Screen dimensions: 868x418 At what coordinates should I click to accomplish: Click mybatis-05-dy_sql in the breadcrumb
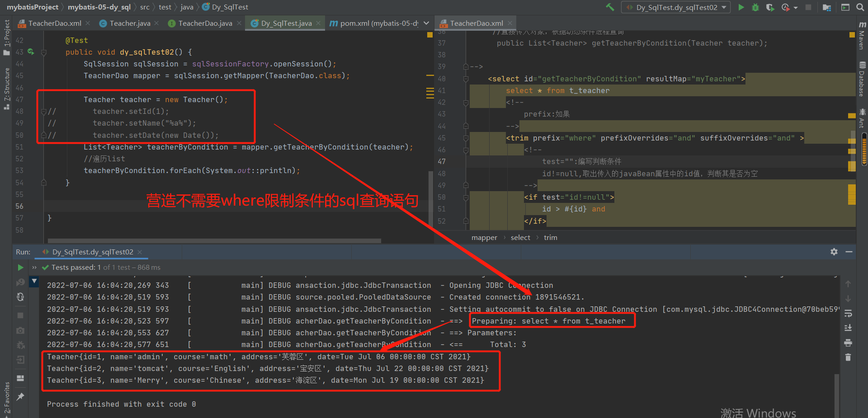tap(99, 7)
